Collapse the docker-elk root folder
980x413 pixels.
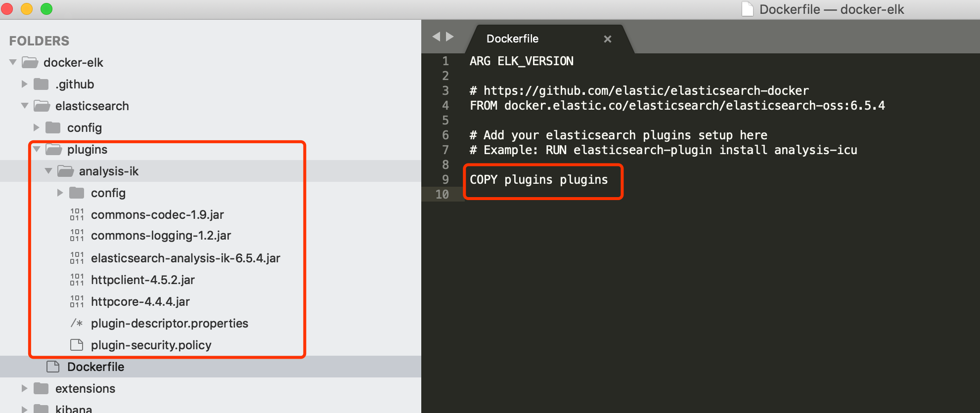13,62
